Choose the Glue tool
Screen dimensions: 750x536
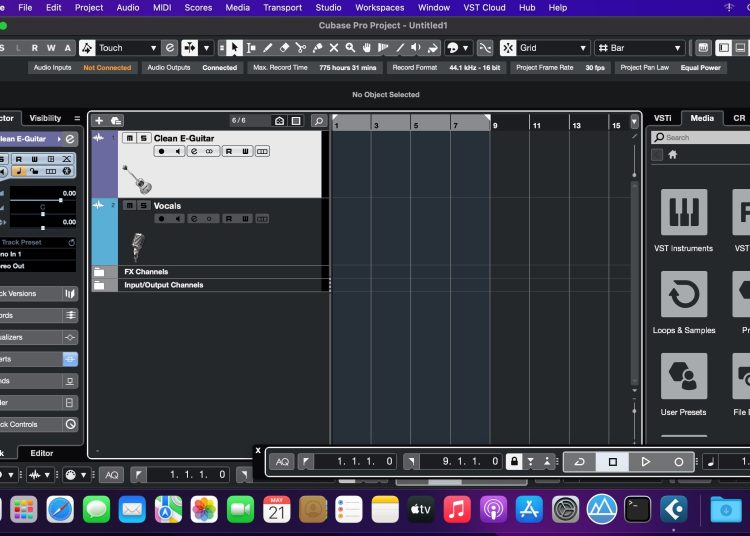click(318, 48)
